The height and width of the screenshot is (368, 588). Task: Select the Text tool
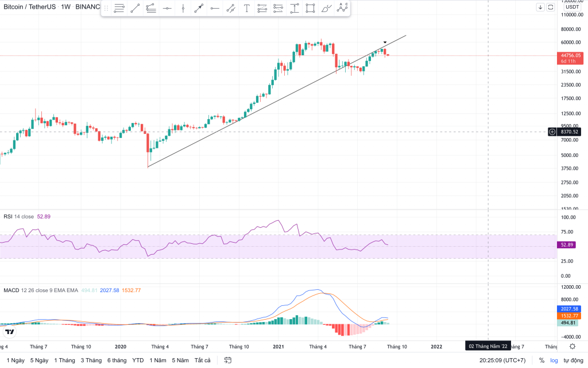tap(246, 8)
